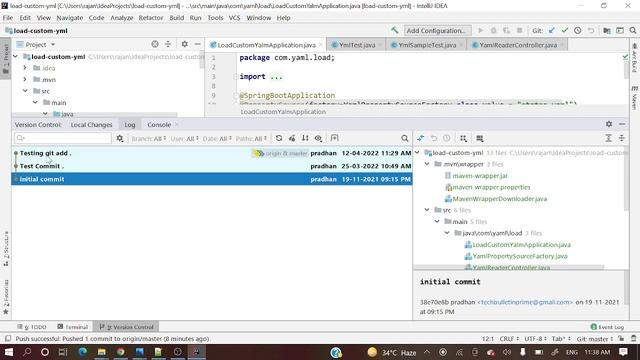Click Collapse All icon in changes pane
640x360 pixels.
tap(621, 138)
